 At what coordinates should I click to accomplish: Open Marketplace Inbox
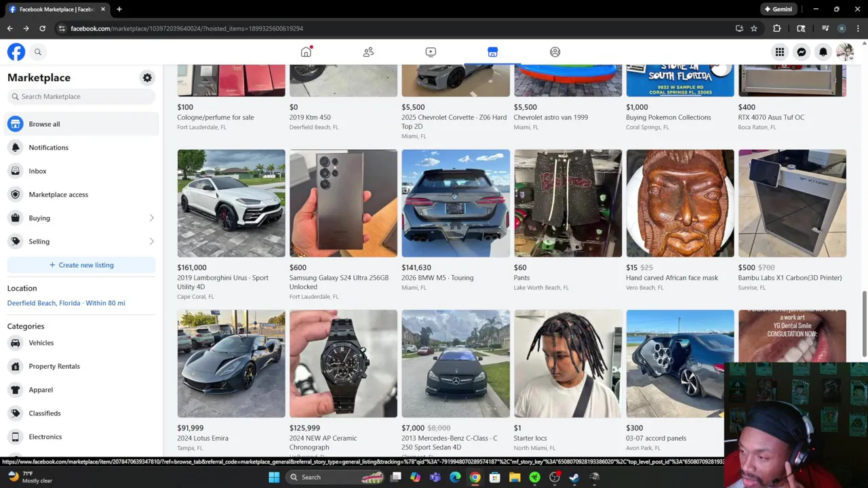(x=81, y=171)
